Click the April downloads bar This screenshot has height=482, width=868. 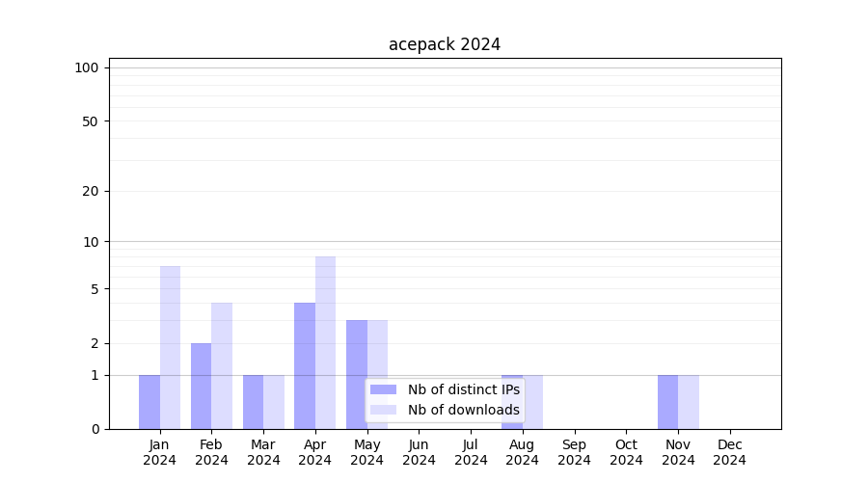325,342
